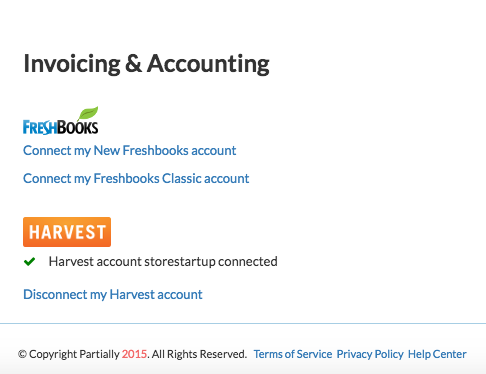This screenshot has height=374, width=486.
Task: Click the word connected in Harvest status
Action: 248,262
